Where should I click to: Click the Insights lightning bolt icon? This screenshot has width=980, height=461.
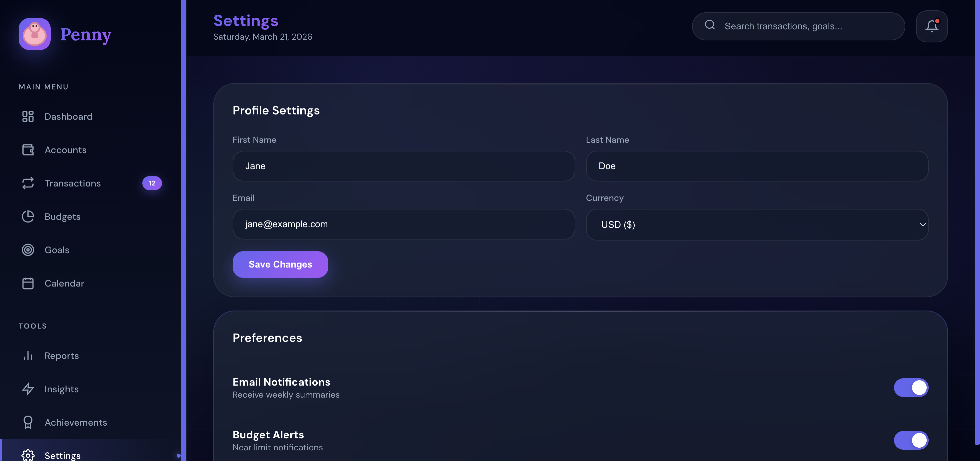click(28, 389)
